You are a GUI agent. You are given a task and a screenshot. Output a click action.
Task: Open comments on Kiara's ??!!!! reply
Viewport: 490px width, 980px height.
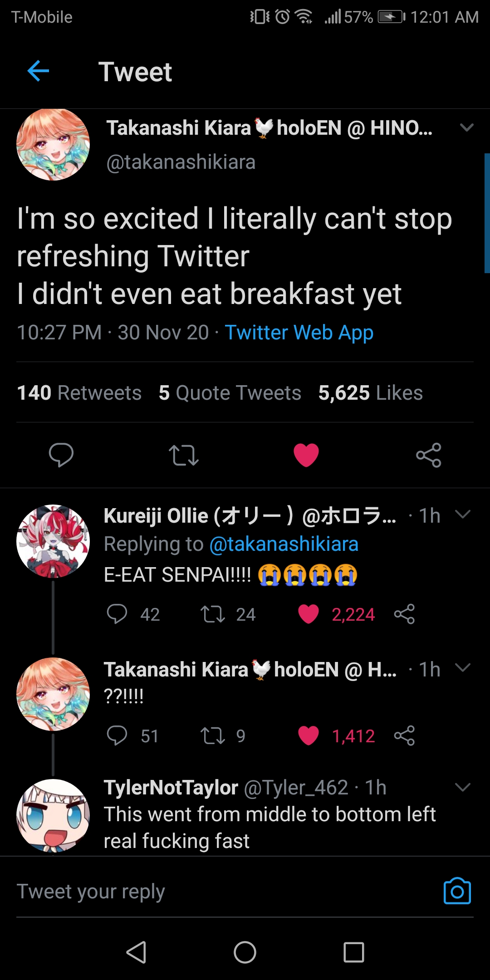[x=117, y=735]
